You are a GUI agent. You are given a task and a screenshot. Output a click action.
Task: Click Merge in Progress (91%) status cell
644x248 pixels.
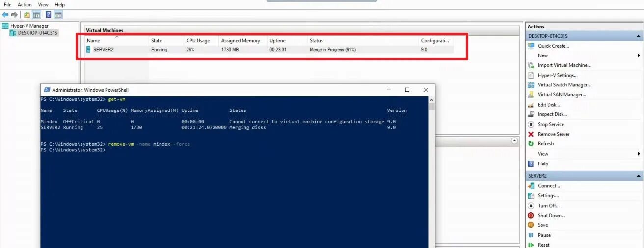pyautogui.click(x=333, y=50)
